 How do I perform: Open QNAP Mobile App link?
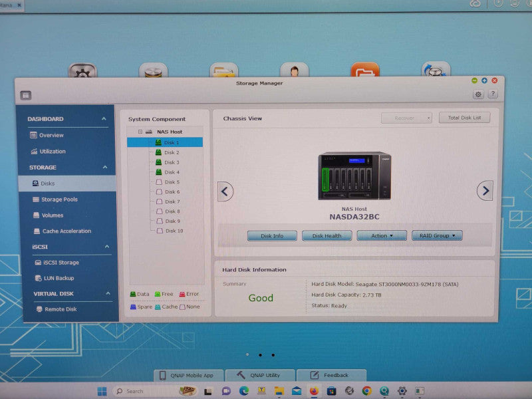coord(189,375)
